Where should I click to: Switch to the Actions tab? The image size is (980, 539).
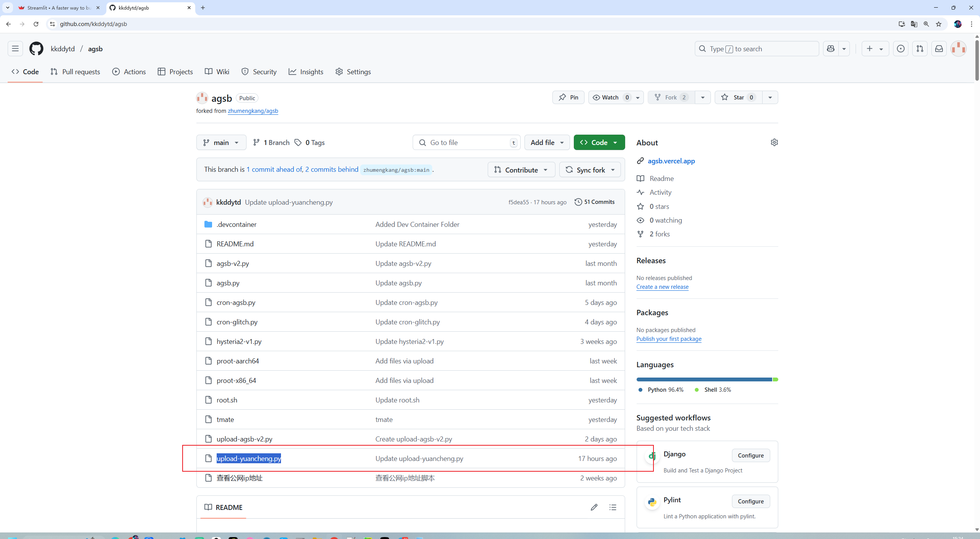click(129, 72)
